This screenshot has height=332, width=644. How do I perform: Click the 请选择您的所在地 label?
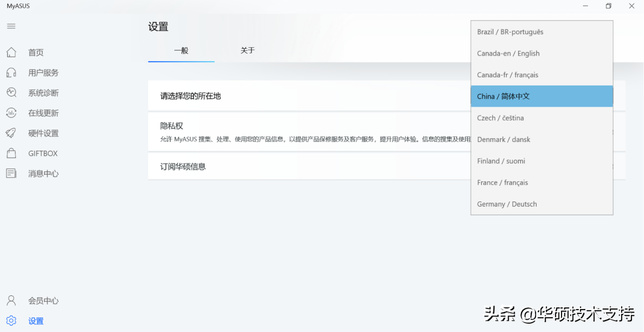click(190, 96)
